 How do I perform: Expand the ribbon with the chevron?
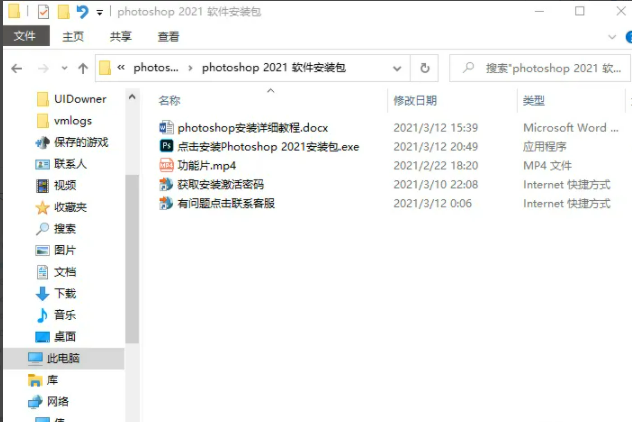click(x=612, y=37)
